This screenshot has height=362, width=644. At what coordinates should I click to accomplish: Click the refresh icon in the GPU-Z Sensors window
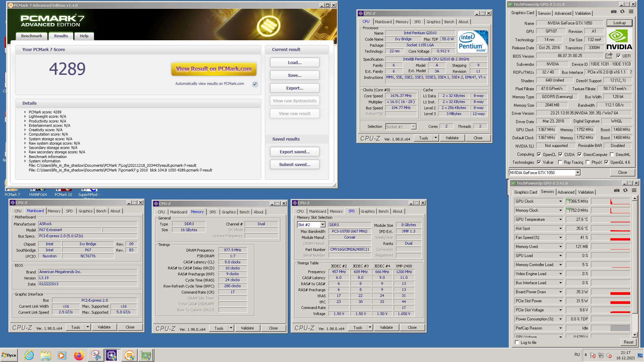coord(625,191)
